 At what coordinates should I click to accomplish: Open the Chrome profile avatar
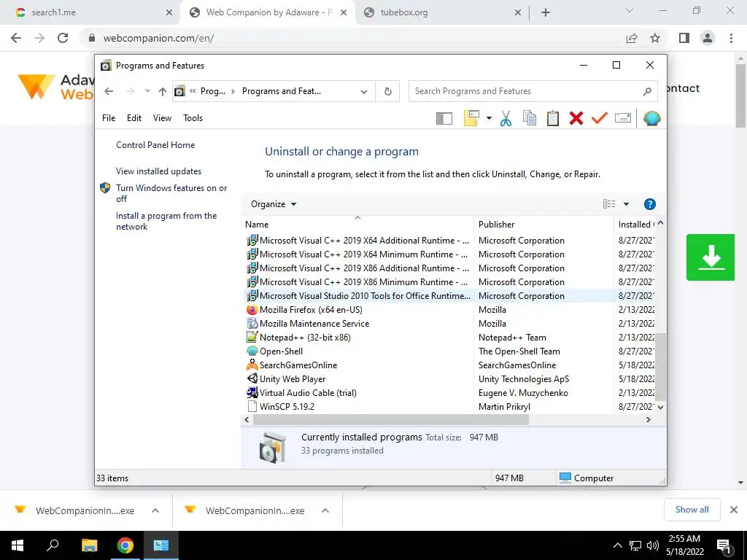coord(708,38)
